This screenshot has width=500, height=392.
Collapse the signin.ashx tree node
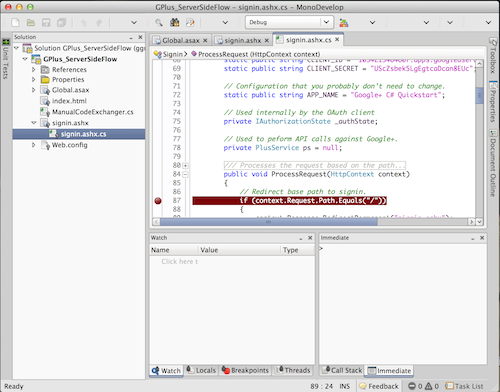pos(34,123)
